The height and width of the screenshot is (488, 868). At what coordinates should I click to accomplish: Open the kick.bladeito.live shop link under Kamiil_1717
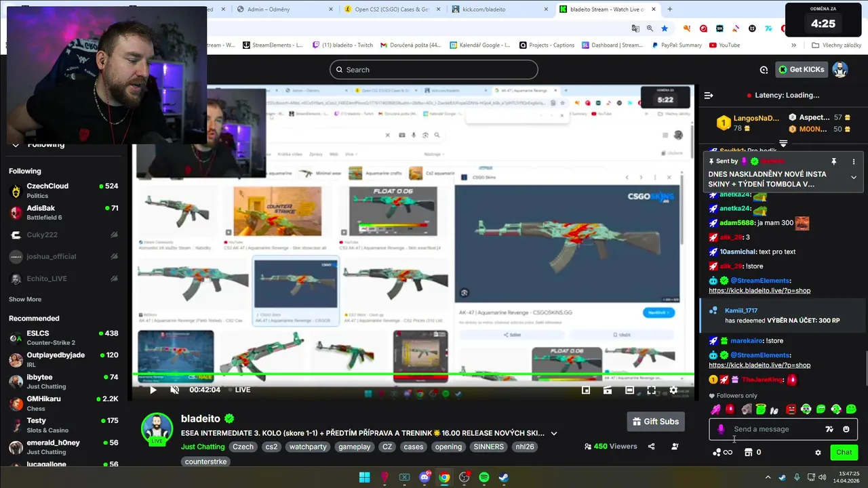pyautogui.click(x=759, y=365)
